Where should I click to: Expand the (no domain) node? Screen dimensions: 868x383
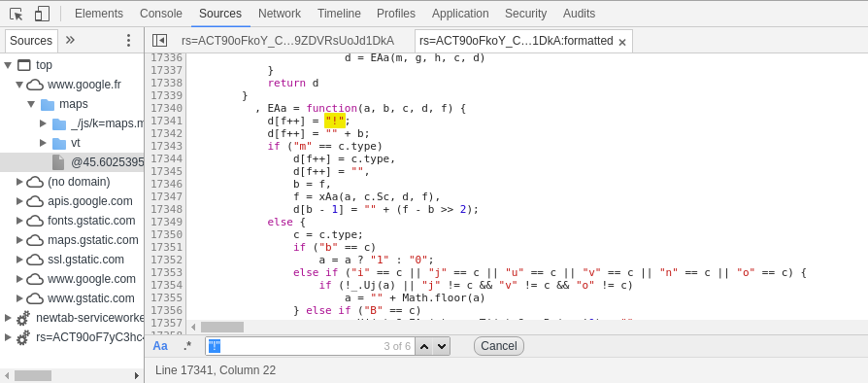pyautogui.click(x=19, y=181)
